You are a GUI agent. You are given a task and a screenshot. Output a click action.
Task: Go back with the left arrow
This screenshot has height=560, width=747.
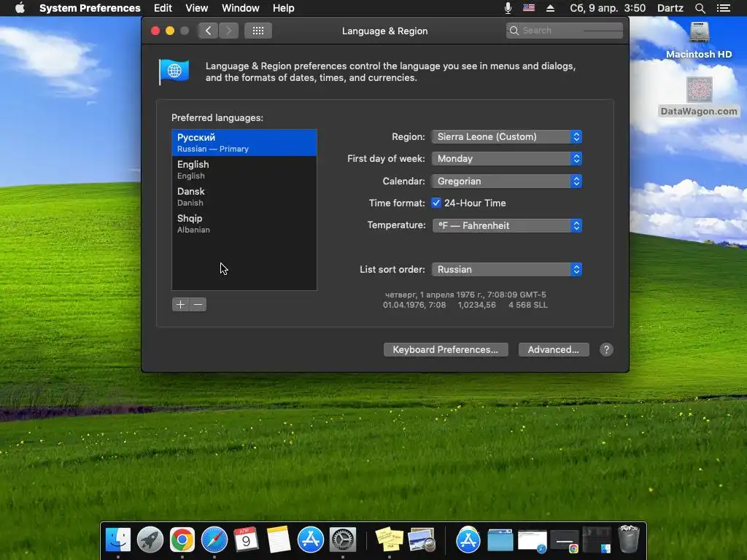coord(208,31)
